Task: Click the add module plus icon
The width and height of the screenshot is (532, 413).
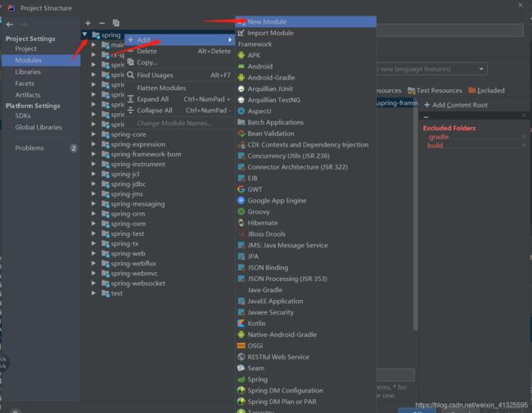Action: pyautogui.click(x=88, y=23)
